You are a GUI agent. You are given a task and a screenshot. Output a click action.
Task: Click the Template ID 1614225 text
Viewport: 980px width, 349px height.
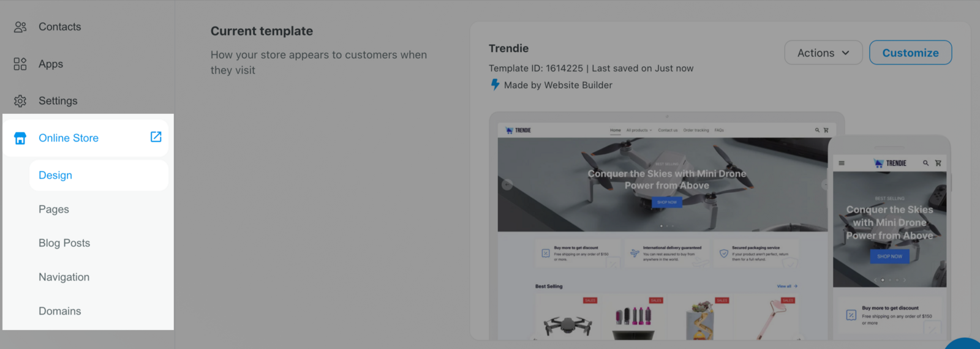536,69
